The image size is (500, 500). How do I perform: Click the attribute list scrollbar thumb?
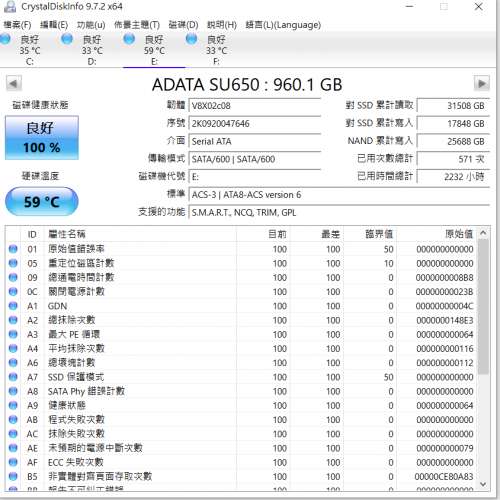[483, 307]
